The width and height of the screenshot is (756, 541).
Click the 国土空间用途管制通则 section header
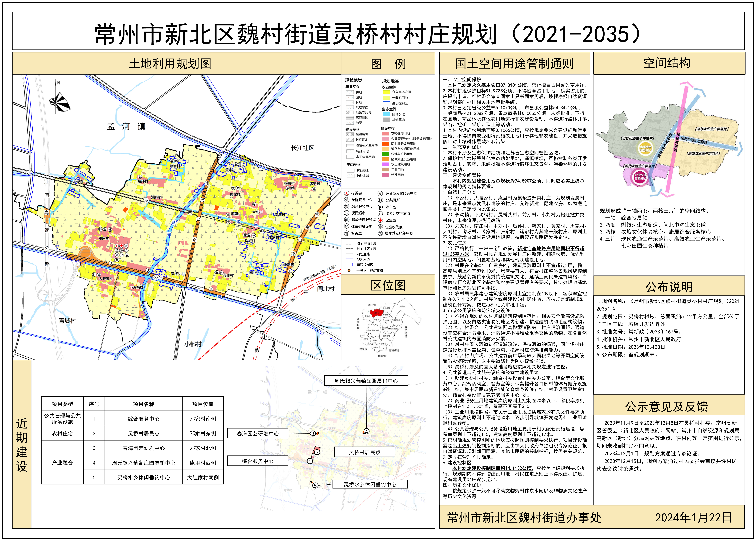514,63
